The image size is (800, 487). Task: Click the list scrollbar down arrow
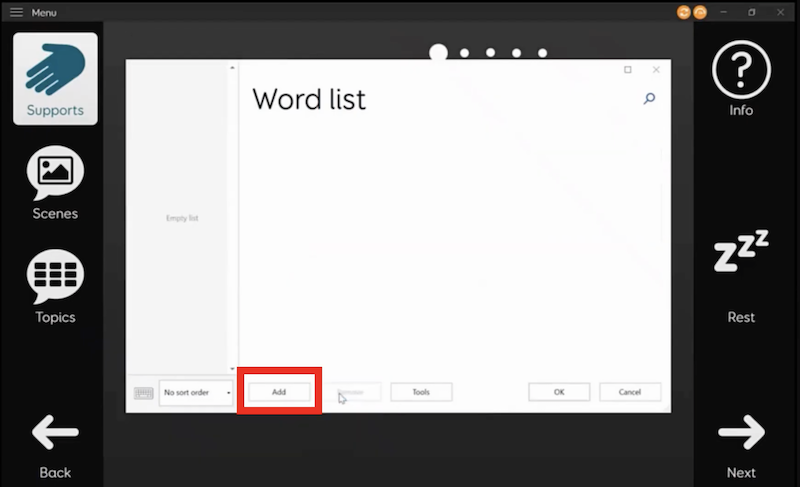[x=233, y=369]
